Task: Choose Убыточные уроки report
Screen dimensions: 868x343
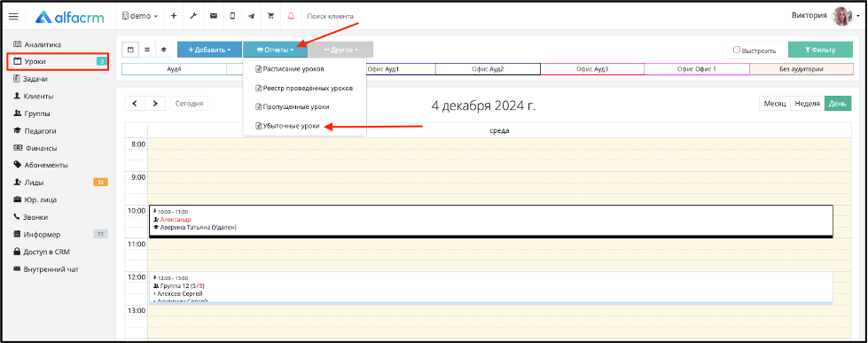Action: pyautogui.click(x=287, y=126)
